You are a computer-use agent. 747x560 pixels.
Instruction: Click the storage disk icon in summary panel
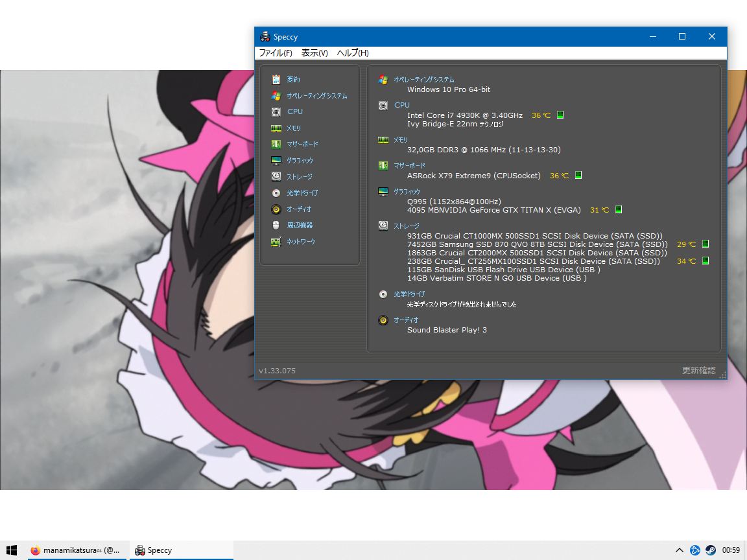[x=383, y=226]
